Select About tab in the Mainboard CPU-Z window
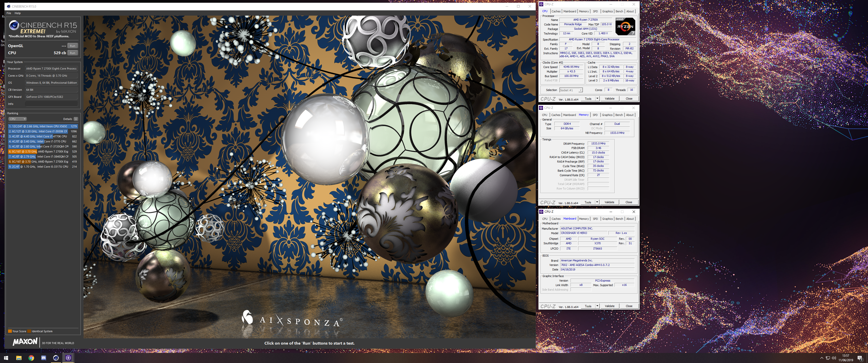This screenshot has width=868, height=363. (x=630, y=219)
